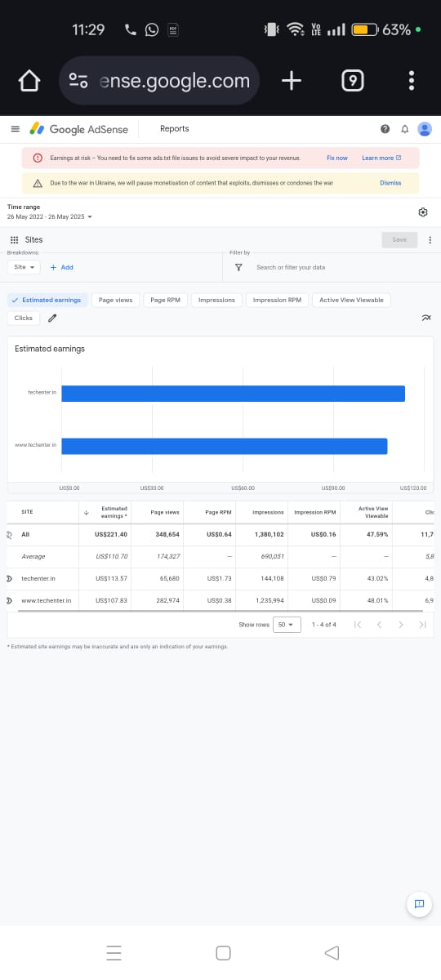Toggle the Page RPM metric chip
The height and width of the screenshot is (980, 441).
(166, 300)
